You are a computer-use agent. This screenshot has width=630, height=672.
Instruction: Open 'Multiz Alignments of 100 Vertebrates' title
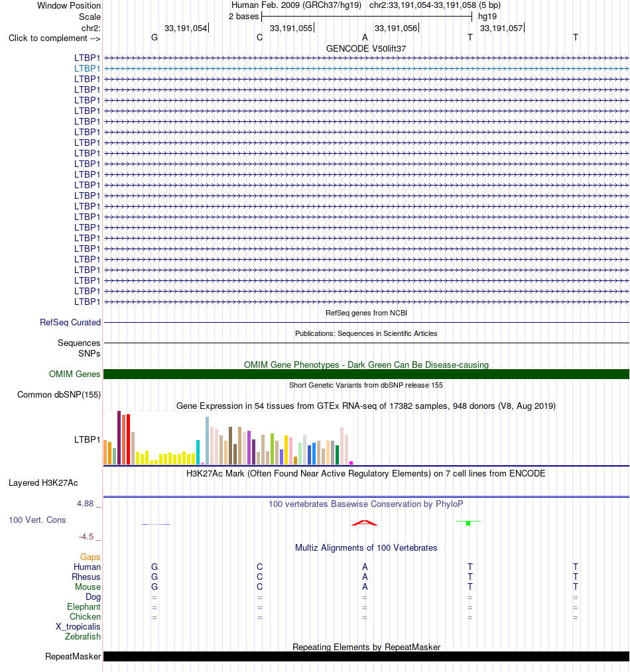point(366,547)
